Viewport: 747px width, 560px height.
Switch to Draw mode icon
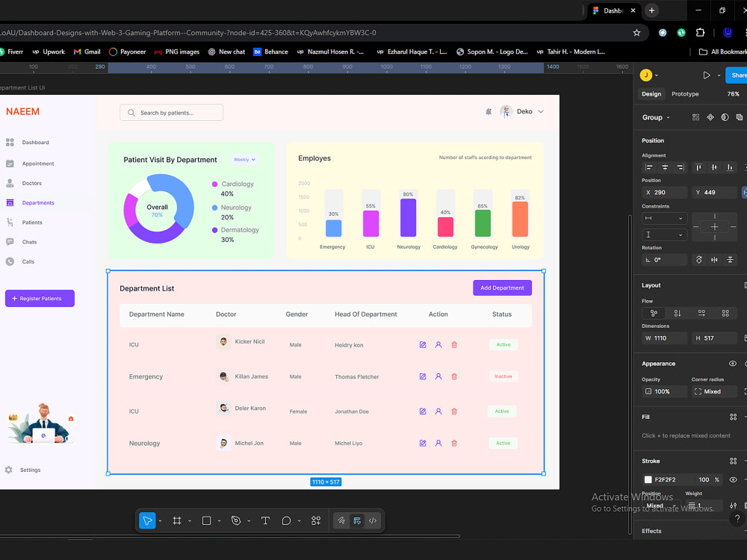click(341, 520)
